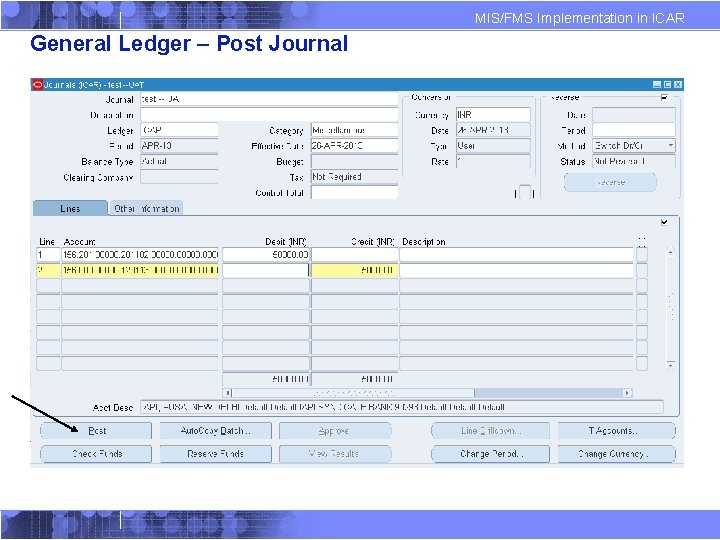Click the Conversion Rate field
Image resolution: width=720 pixels, height=540 pixels.
point(493,161)
